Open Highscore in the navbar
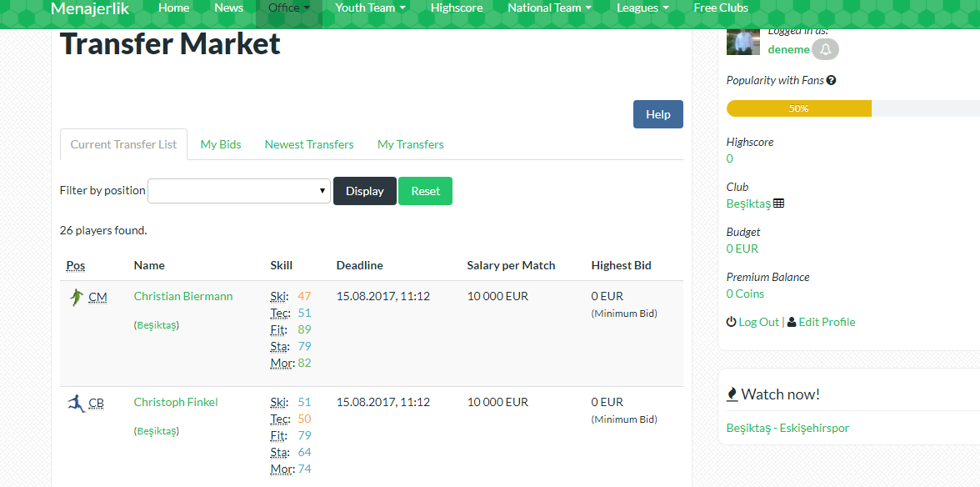980x487 pixels. (x=457, y=8)
